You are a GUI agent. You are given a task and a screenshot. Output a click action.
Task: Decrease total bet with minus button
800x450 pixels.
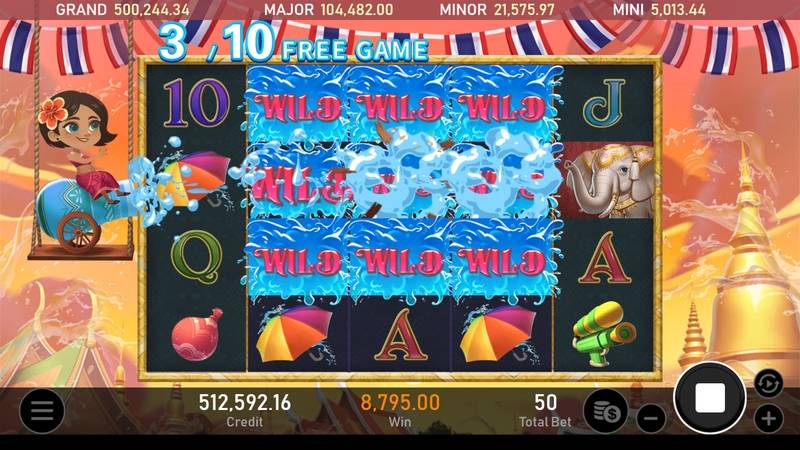point(651,419)
